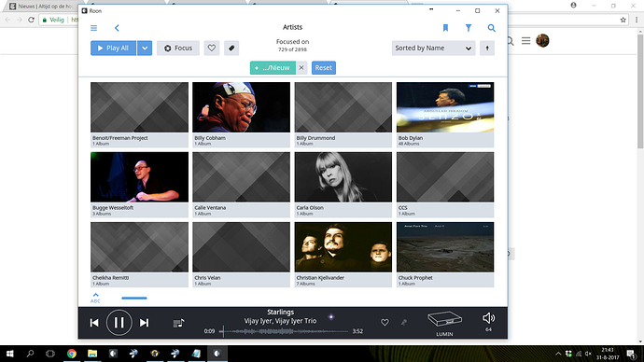Reverse sort order with the arrow button
Screen dimensions: 644x362
pyautogui.click(x=487, y=48)
